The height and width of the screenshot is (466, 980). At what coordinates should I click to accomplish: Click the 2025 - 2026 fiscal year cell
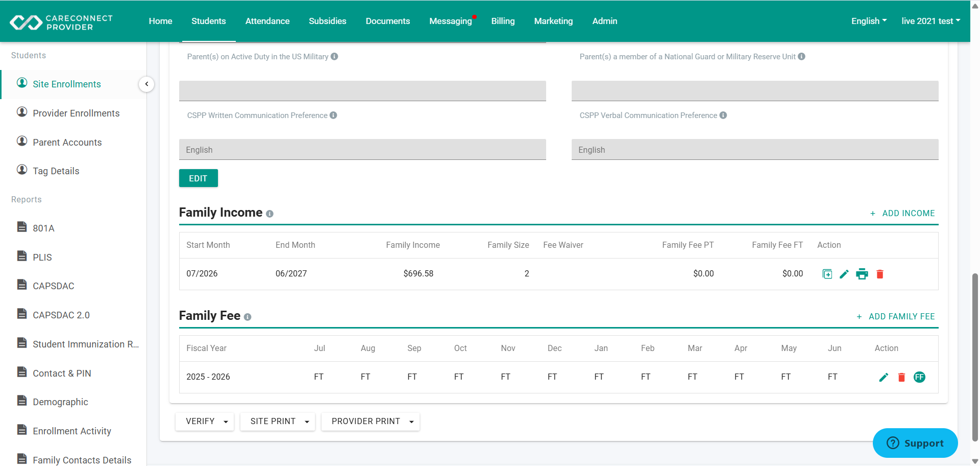pyautogui.click(x=208, y=377)
